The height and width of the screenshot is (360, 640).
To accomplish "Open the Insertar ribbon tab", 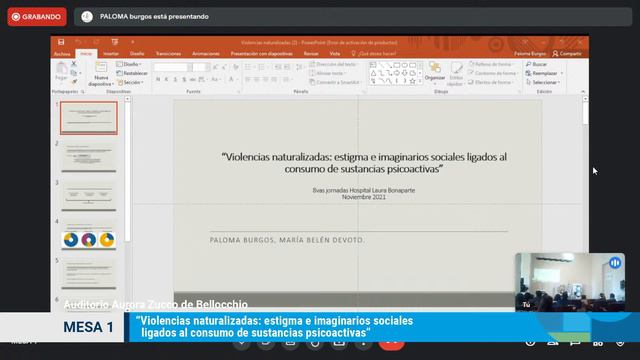I will [111, 53].
